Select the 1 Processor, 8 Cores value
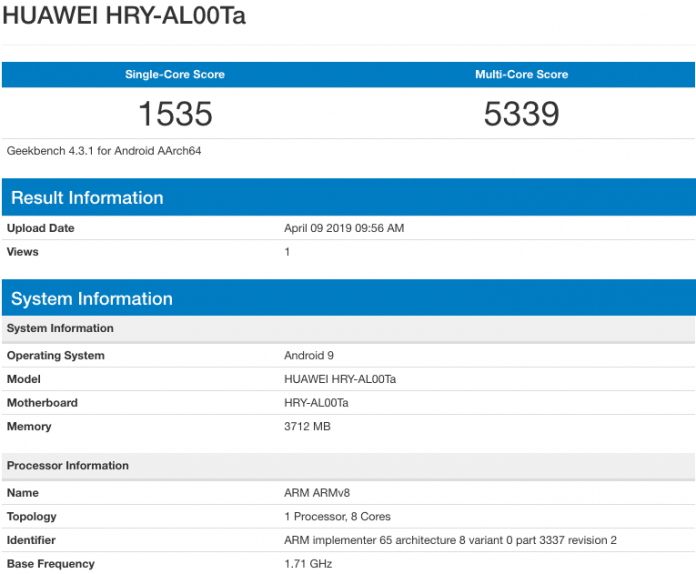 tap(337, 516)
